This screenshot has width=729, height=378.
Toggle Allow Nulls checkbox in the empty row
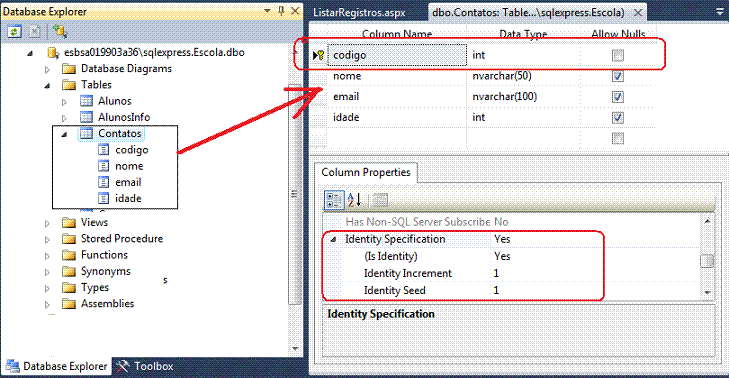point(618,139)
